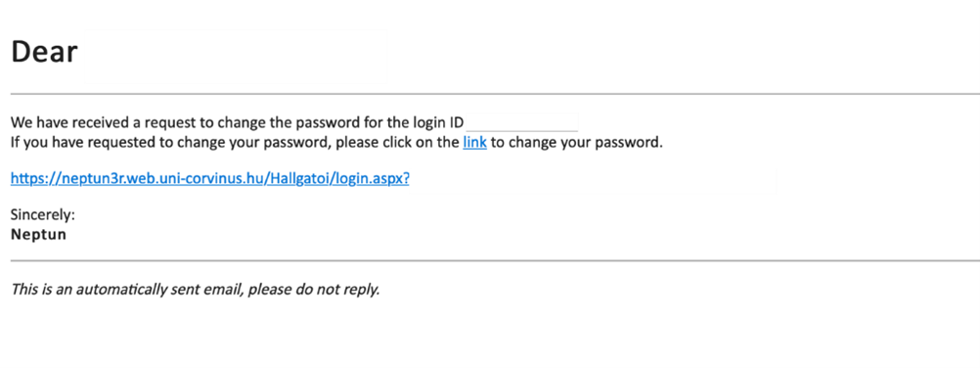Click the "https://" start of the URL
Screen dimensions: 980x368
coord(34,179)
